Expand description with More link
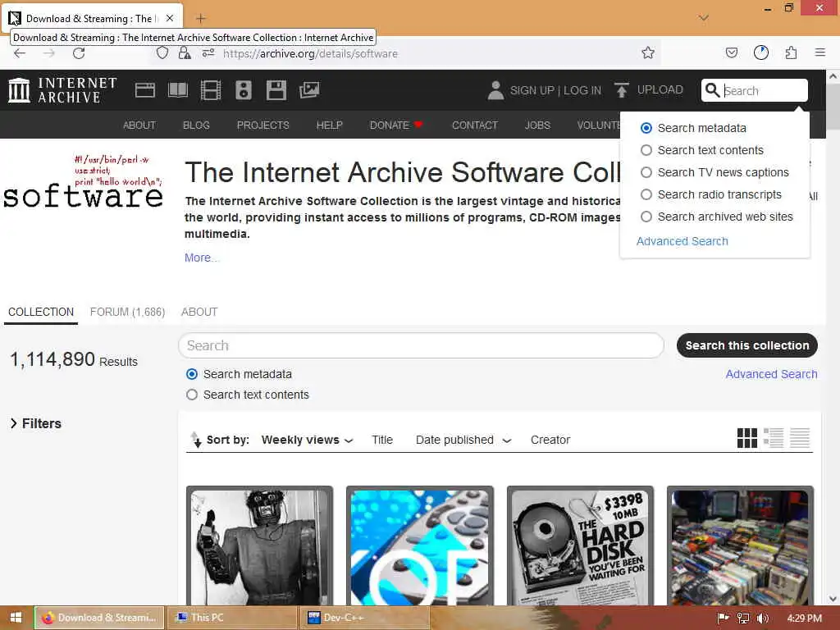The width and height of the screenshot is (840, 630). pos(202,258)
